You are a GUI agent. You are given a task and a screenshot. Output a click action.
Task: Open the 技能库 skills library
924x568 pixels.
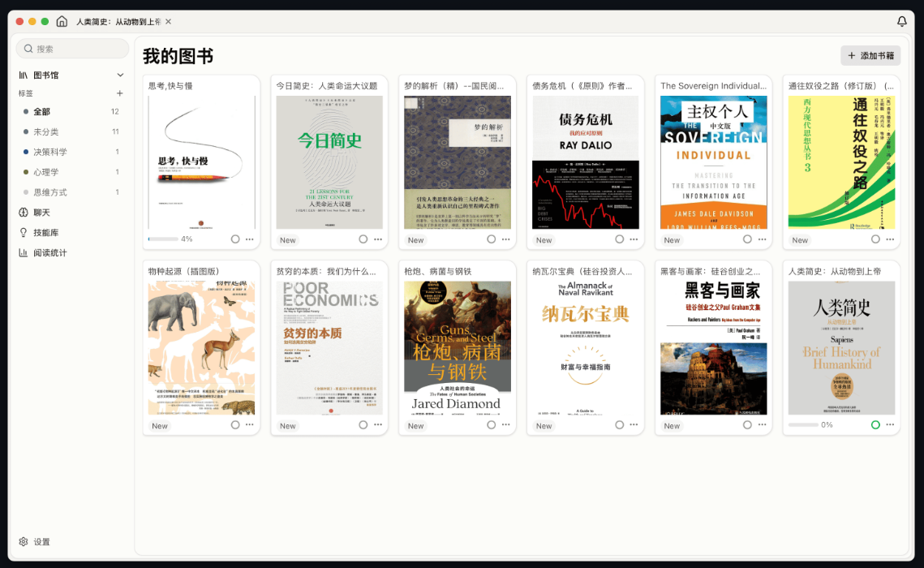45,233
